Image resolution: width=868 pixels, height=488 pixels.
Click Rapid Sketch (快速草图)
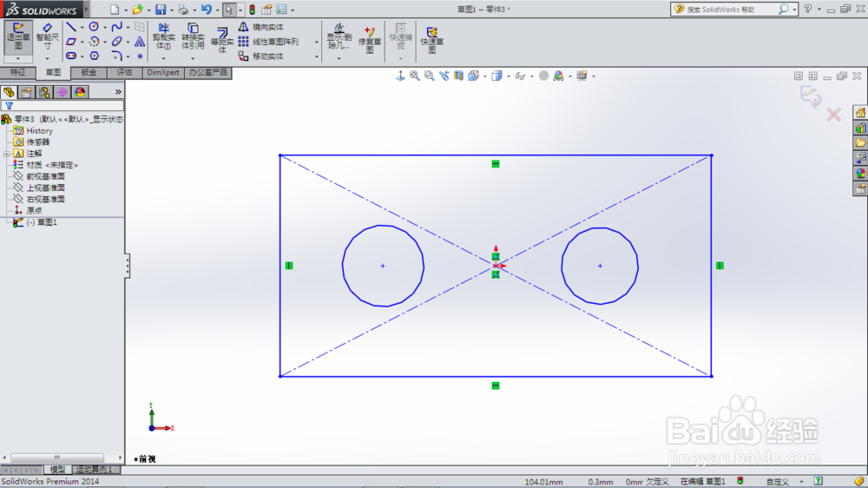coord(431,40)
